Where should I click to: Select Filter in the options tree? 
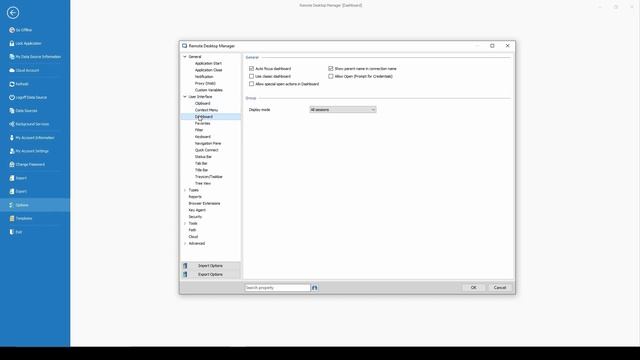click(x=199, y=130)
